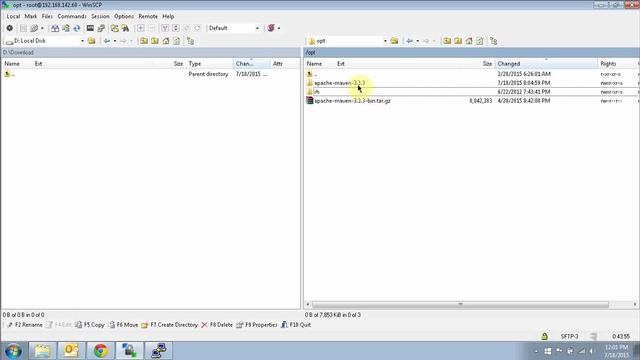Image resolution: width=640 pixels, height=360 pixels.
Task: Select the apache-maven-3.3.3 folder
Action: pos(340,83)
